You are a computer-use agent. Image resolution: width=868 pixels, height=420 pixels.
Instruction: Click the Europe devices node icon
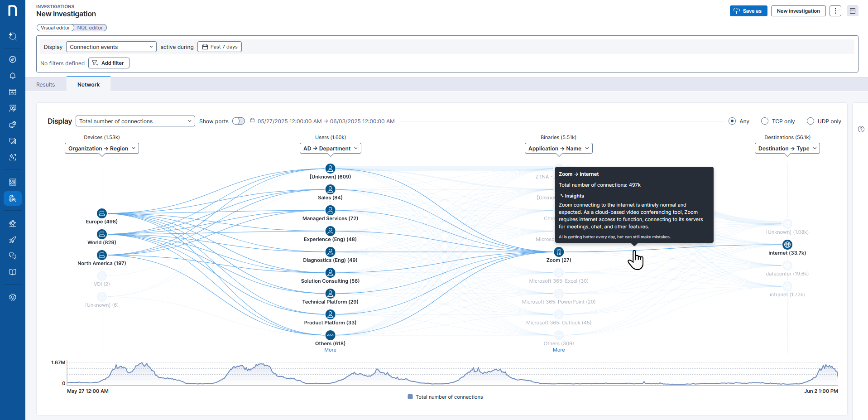102,213
